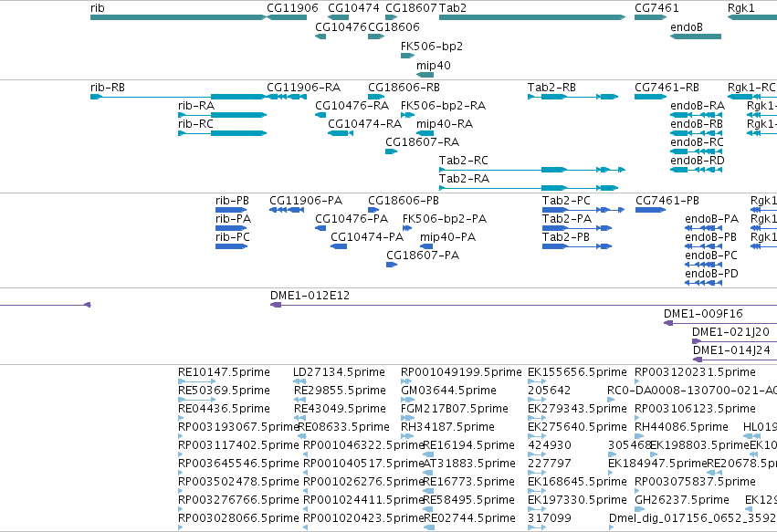The height and width of the screenshot is (532, 777).
Task: Click the FK506-bp2 gene label
Action: (x=432, y=46)
